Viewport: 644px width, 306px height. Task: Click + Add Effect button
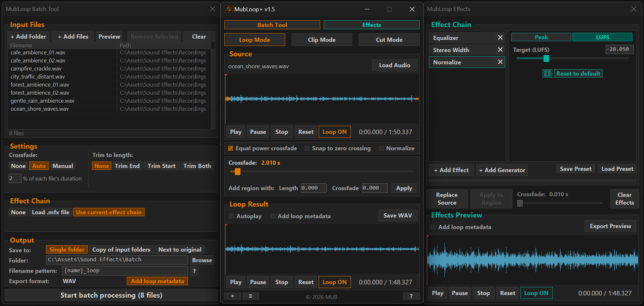451,170
